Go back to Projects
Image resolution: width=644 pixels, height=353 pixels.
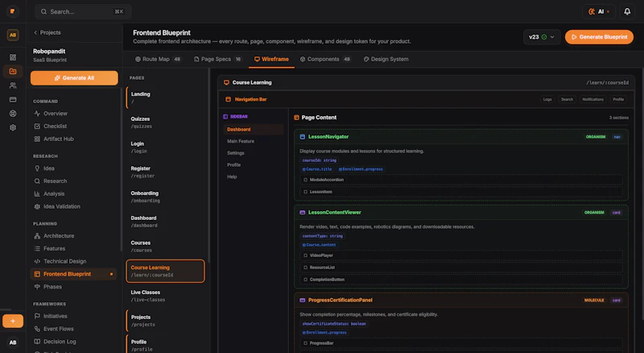point(47,32)
